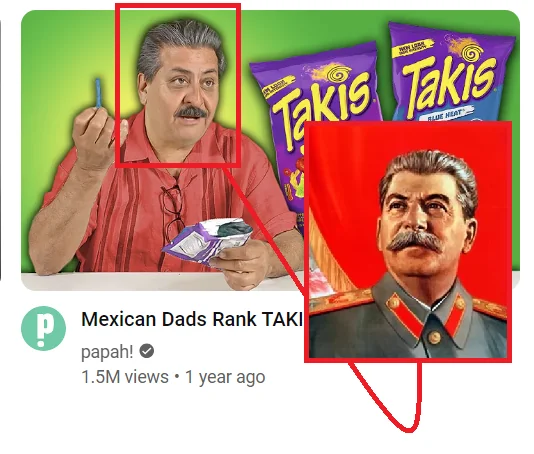
Task: Open the papah! channel name link
Action: (x=107, y=352)
